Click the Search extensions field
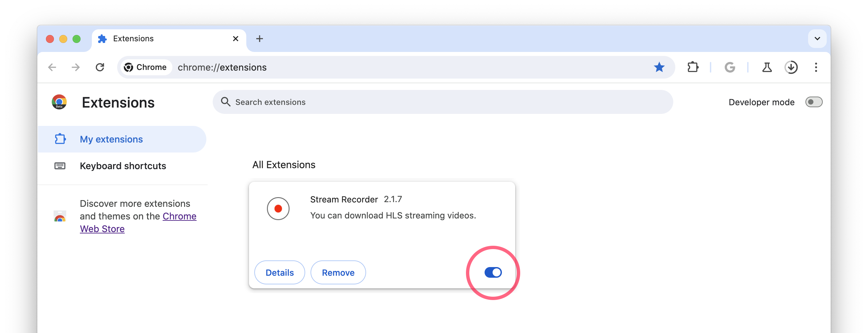The width and height of the screenshot is (868, 333). tap(442, 102)
